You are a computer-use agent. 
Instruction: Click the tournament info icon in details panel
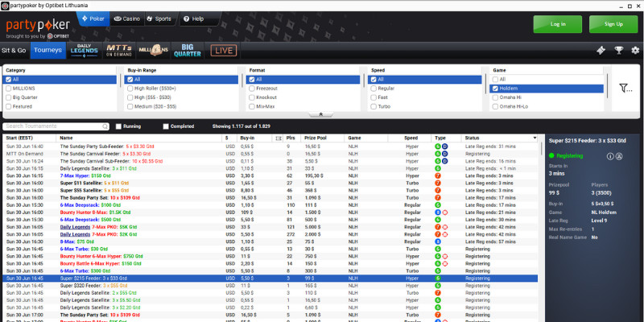pyautogui.click(x=610, y=156)
